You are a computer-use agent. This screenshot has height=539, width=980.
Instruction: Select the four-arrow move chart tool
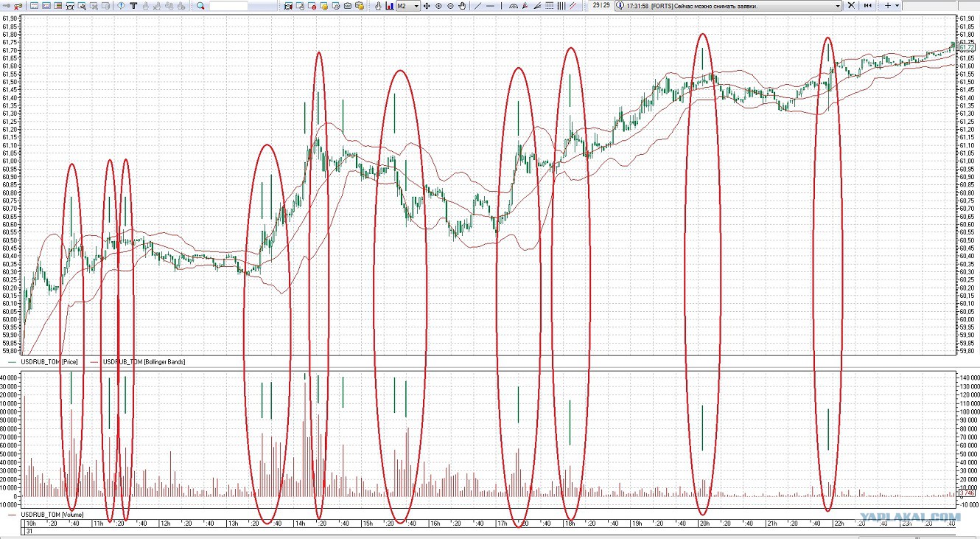pos(427,6)
